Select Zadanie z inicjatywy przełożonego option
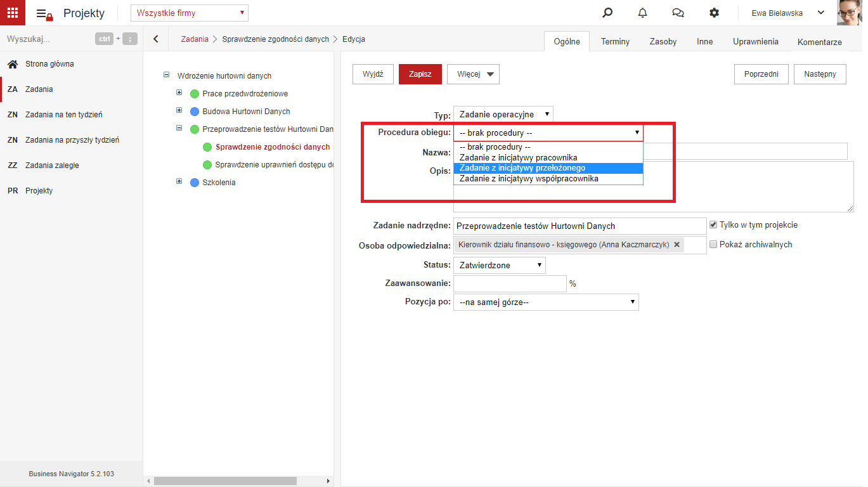Screen dimensions: 868x487 pyautogui.click(x=548, y=168)
